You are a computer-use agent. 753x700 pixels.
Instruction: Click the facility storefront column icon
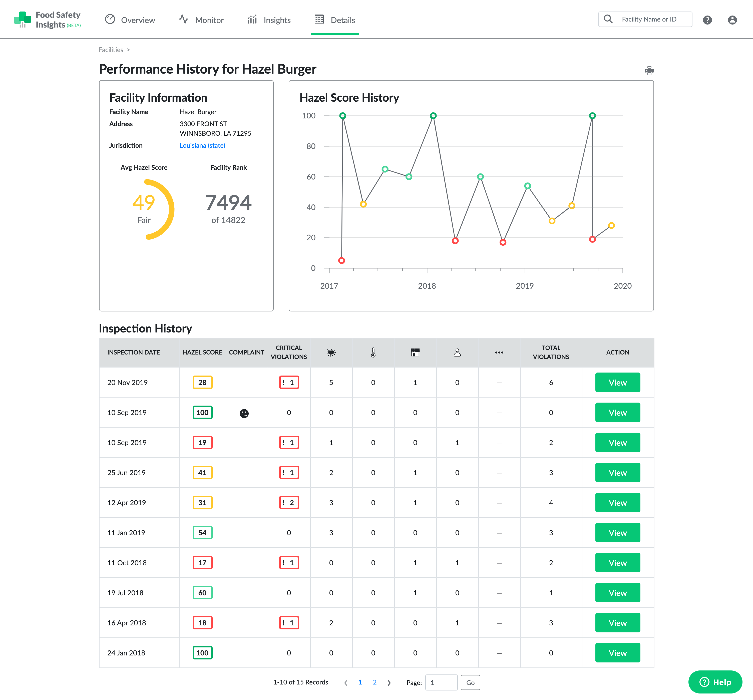tap(415, 352)
